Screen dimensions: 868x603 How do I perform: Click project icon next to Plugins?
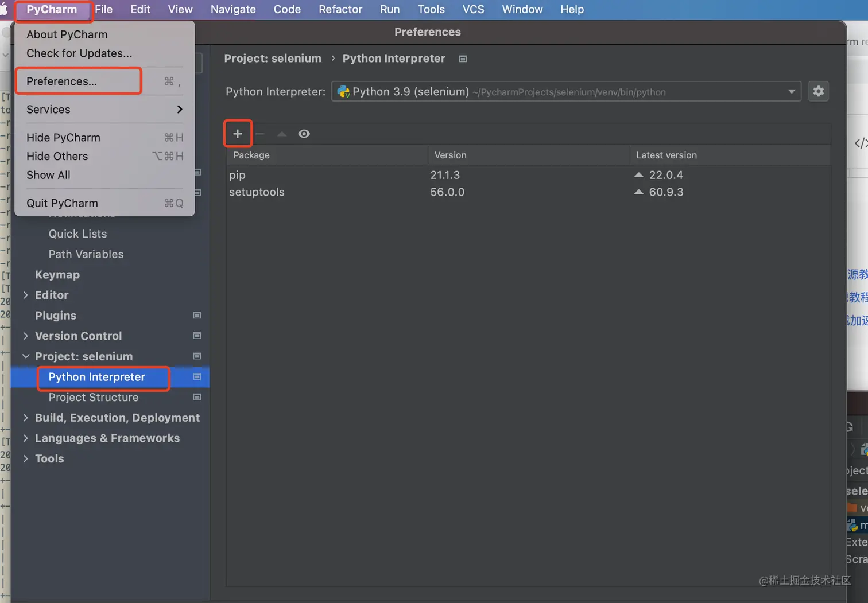[x=197, y=315]
